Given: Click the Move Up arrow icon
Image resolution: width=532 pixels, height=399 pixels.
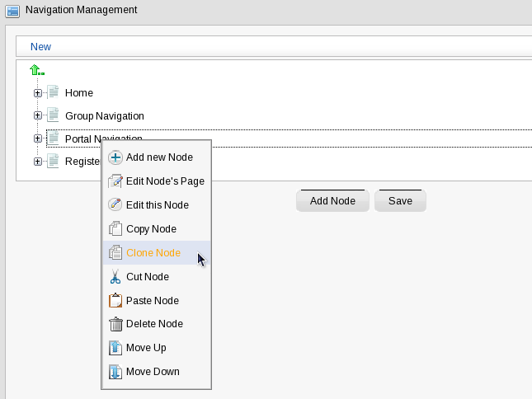Looking at the screenshot, I should (x=115, y=348).
